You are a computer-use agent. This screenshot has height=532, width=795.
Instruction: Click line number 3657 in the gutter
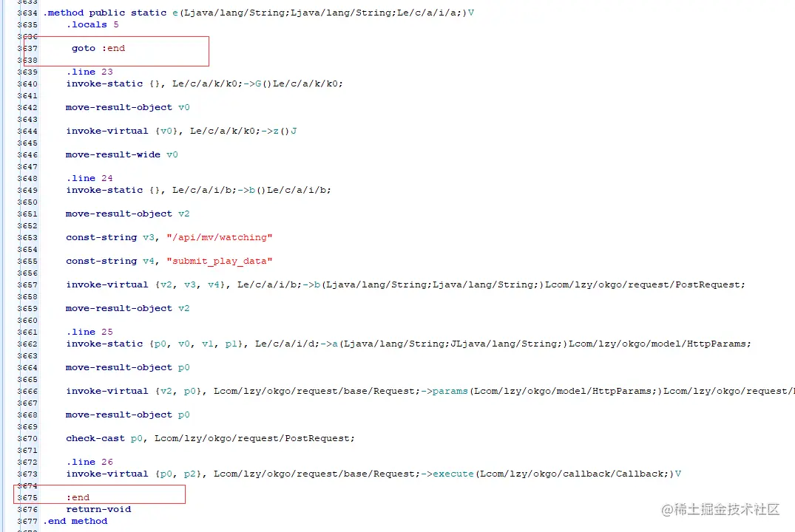coord(27,284)
